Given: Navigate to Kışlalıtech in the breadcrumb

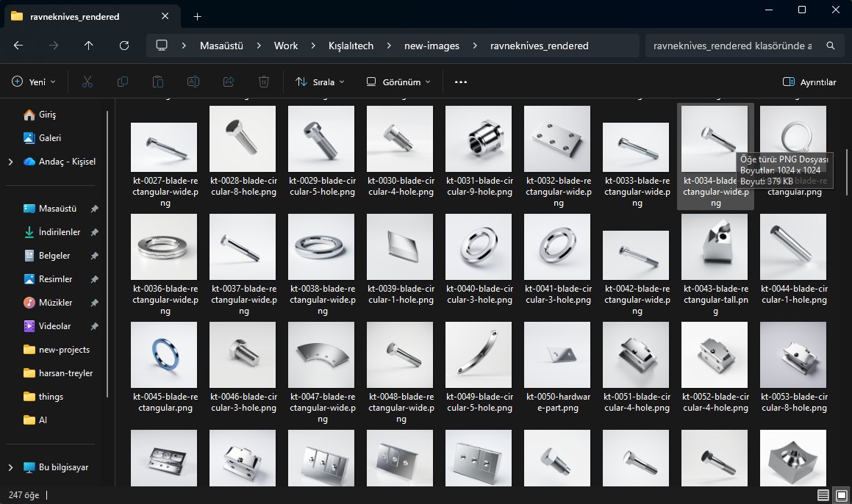Looking at the screenshot, I should click(351, 46).
